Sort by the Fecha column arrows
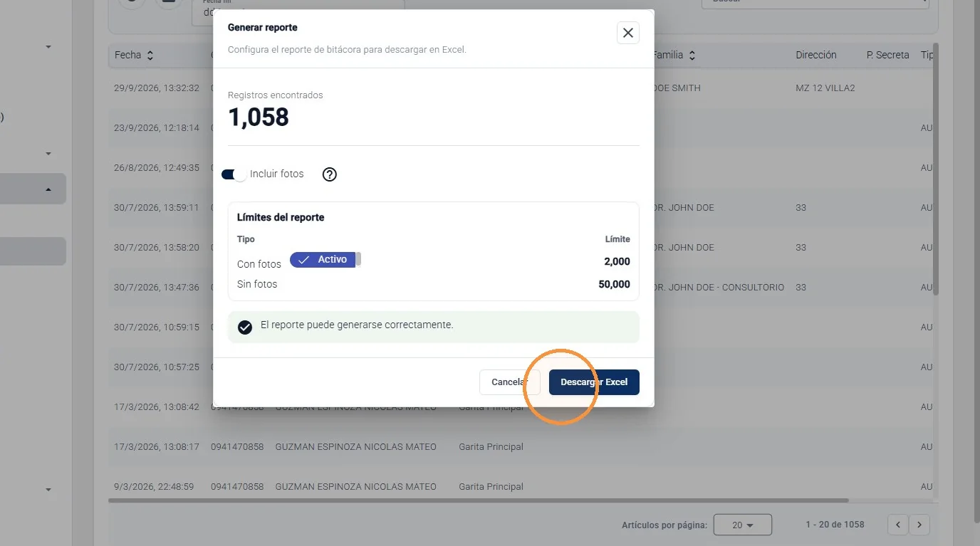 tap(150, 56)
